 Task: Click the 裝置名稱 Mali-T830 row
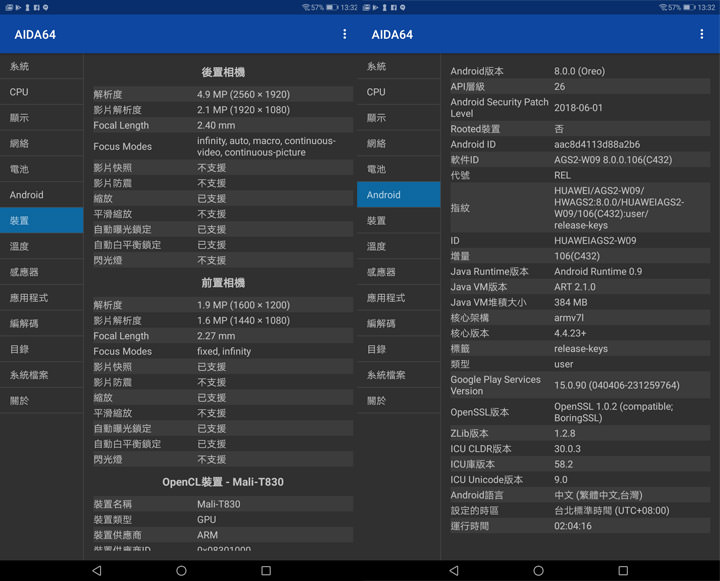(222, 504)
